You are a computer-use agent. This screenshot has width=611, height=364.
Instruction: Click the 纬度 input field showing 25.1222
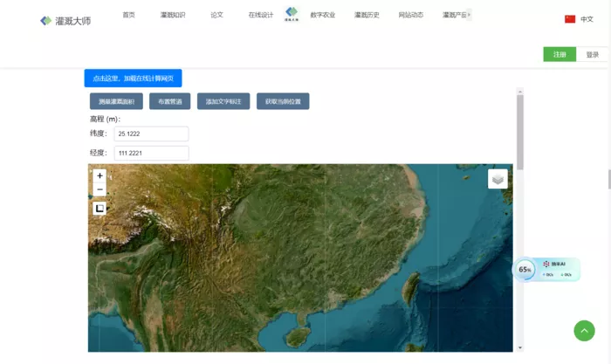click(x=152, y=134)
